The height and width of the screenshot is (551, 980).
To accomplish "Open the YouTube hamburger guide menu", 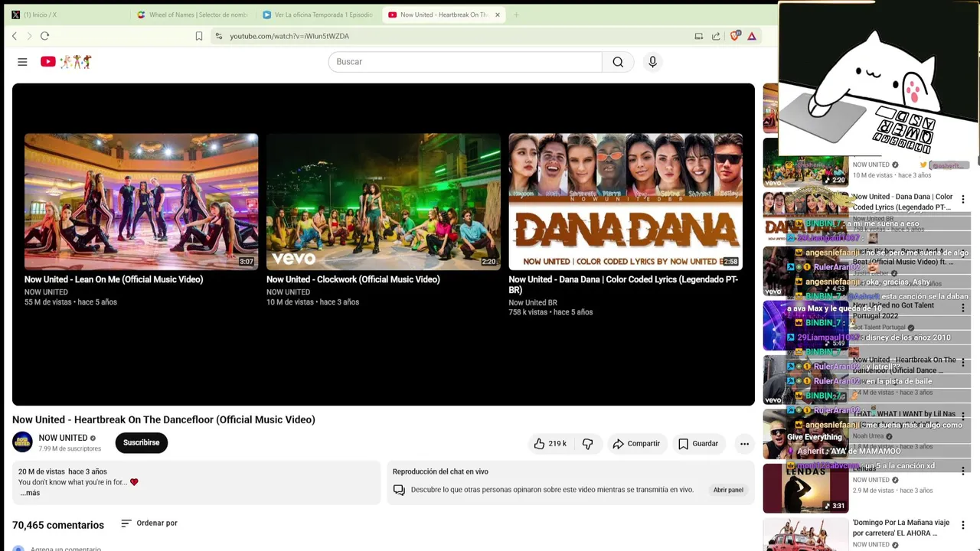I will (x=22, y=62).
